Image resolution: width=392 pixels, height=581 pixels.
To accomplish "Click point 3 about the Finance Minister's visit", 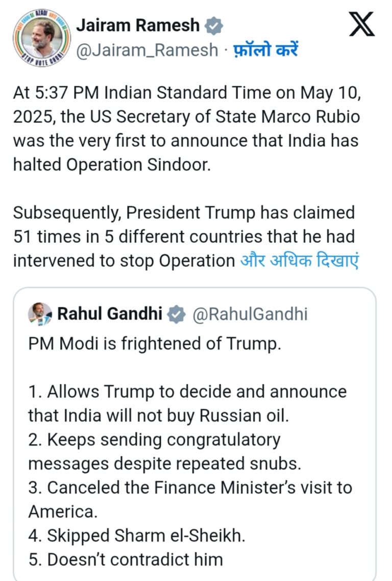I will point(190,499).
